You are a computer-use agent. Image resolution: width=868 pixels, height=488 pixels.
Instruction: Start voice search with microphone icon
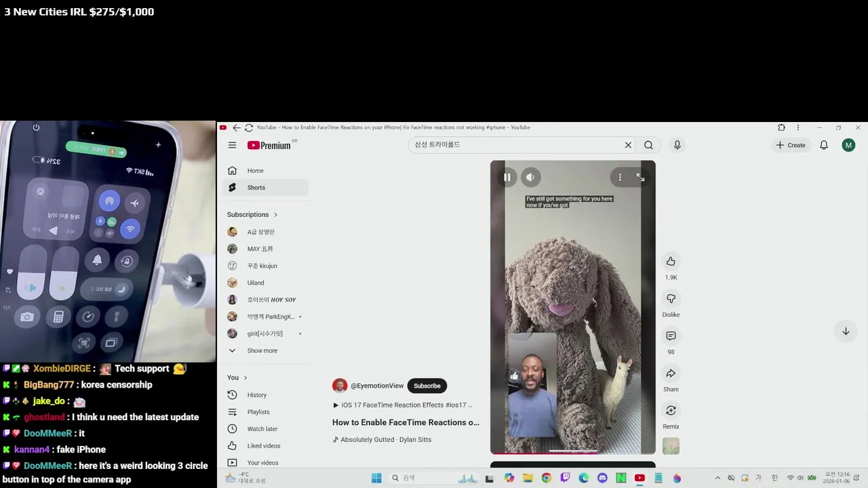click(x=677, y=145)
